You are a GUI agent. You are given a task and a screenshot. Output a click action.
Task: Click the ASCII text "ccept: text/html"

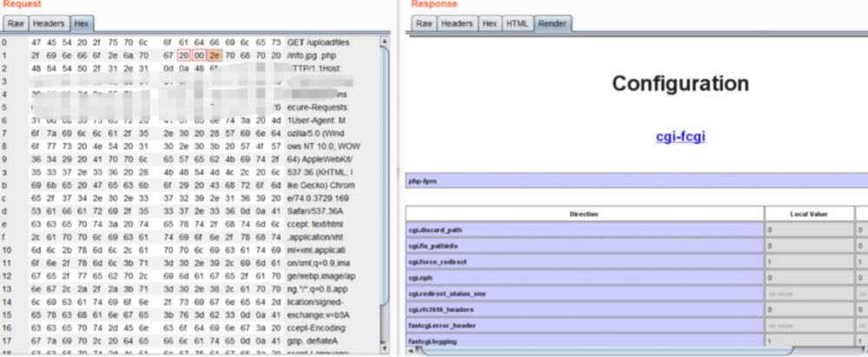(316, 224)
